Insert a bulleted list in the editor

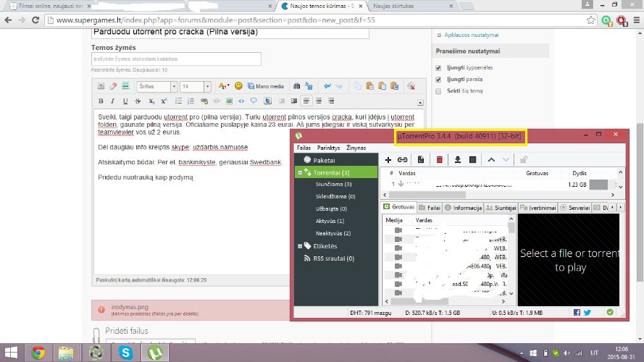[x=178, y=101]
